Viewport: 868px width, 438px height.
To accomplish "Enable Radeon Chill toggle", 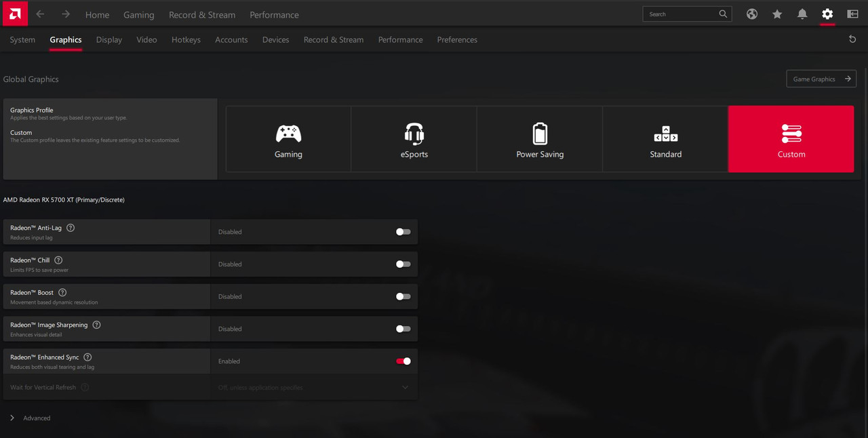I will [403, 264].
